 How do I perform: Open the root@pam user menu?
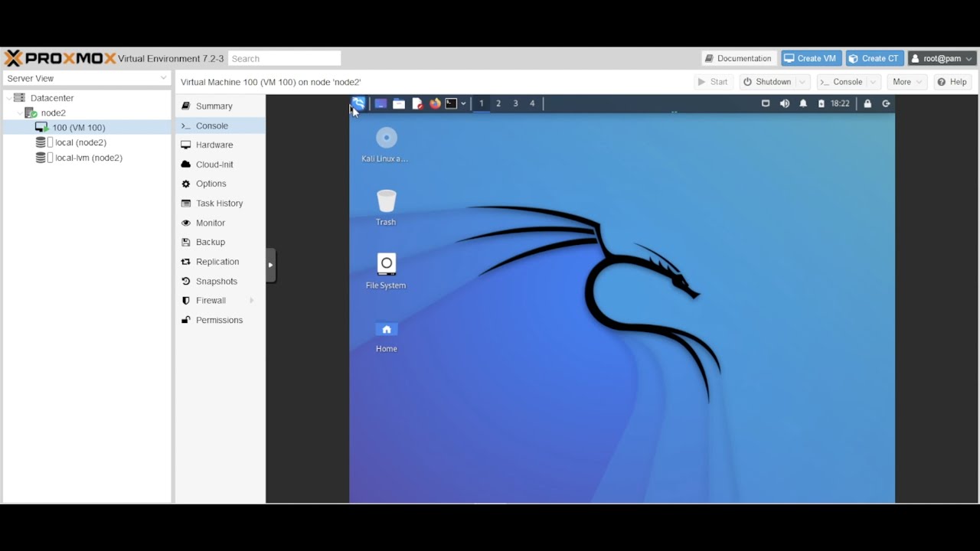click(942, 58)
